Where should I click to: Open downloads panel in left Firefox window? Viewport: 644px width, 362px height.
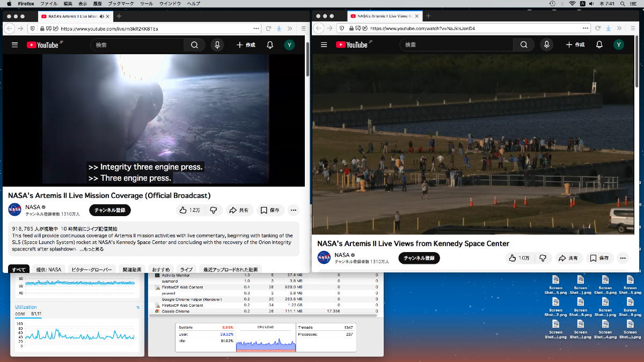(x=279, y=28)
